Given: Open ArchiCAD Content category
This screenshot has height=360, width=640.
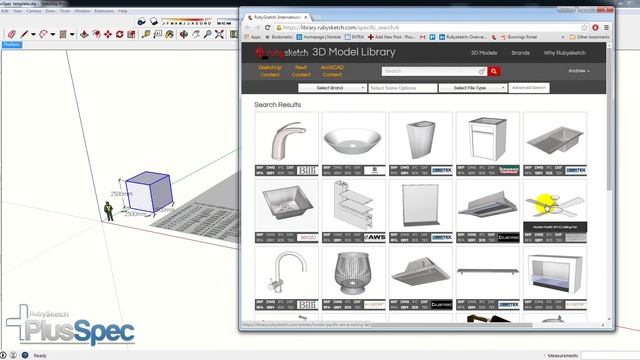Looking at the screenshot, I should [x=332, y=71].
